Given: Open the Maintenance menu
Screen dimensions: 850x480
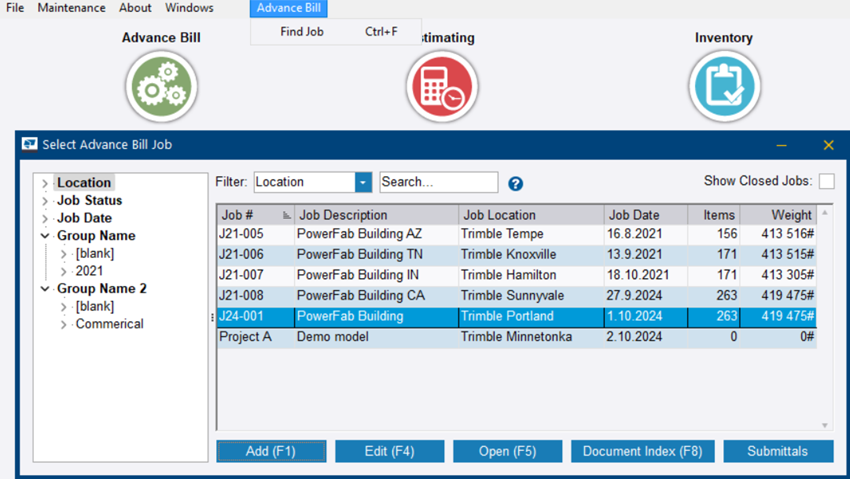Looking at the screenshot, I should 71,8.
